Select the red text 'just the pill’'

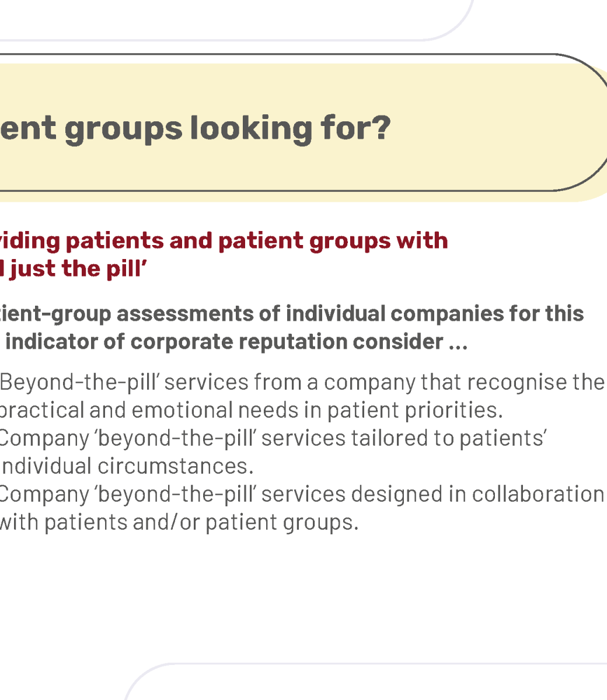point(77,269)
